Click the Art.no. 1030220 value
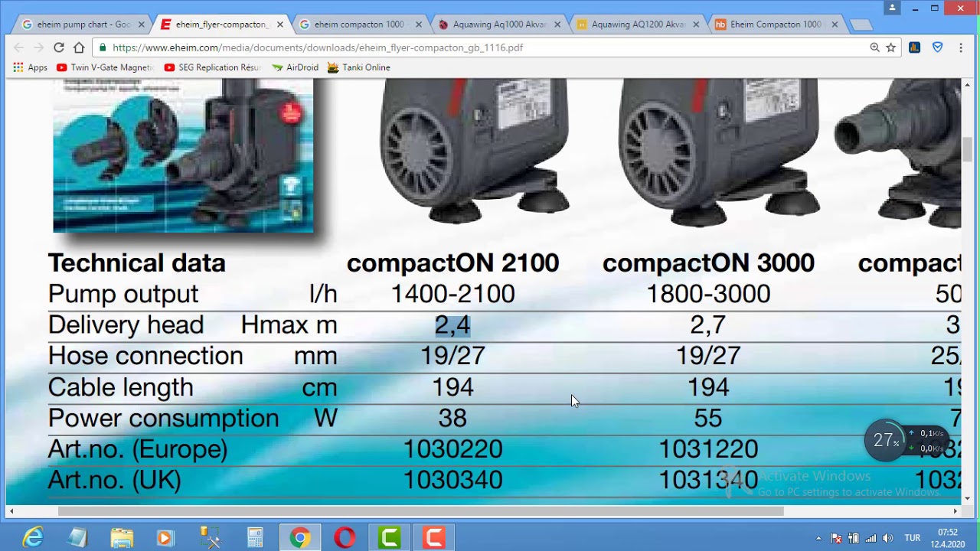980x551 pixels. pos(452,449)
